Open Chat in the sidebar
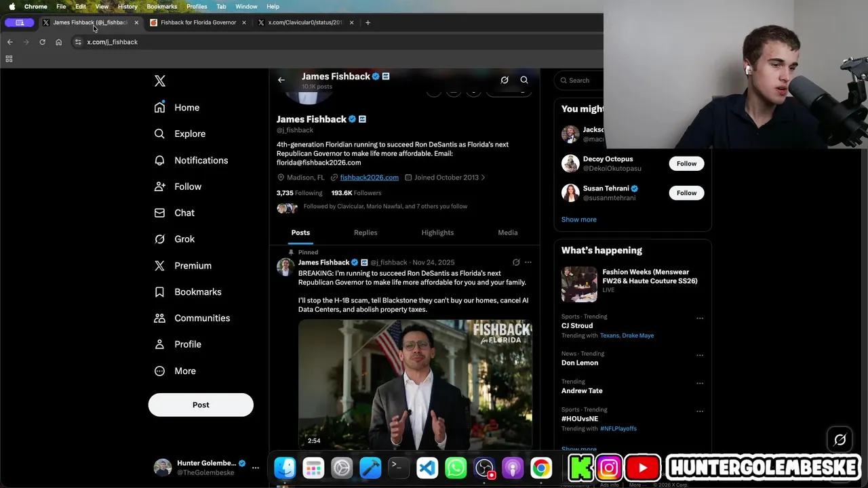 point(174,213)
